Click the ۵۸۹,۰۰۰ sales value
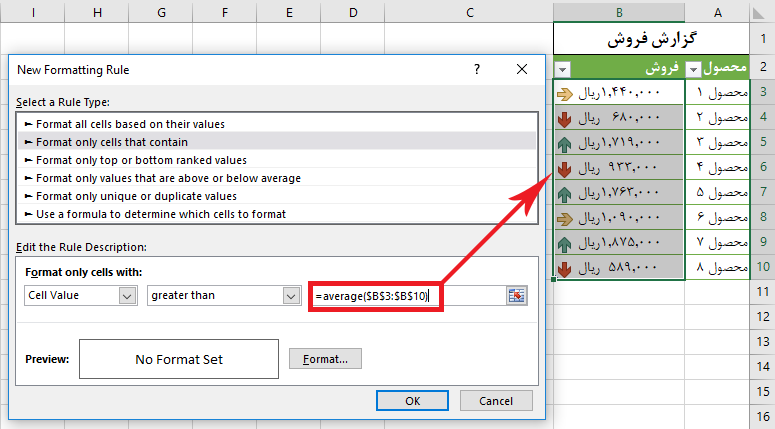775x429 pixels. [619, 267]
